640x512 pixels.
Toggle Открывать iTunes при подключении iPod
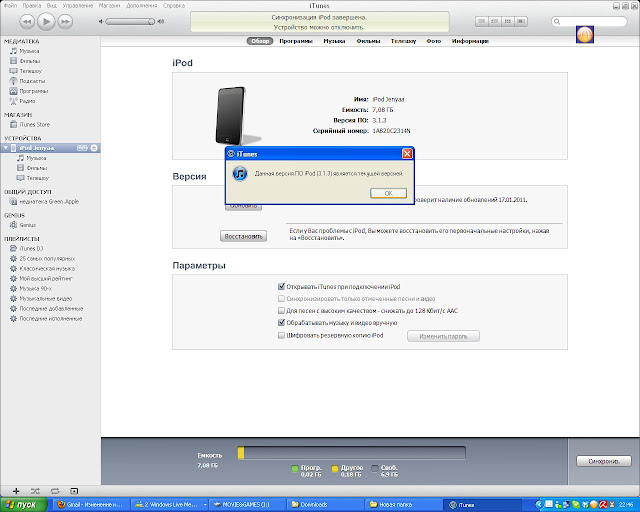tap(281, 287)
